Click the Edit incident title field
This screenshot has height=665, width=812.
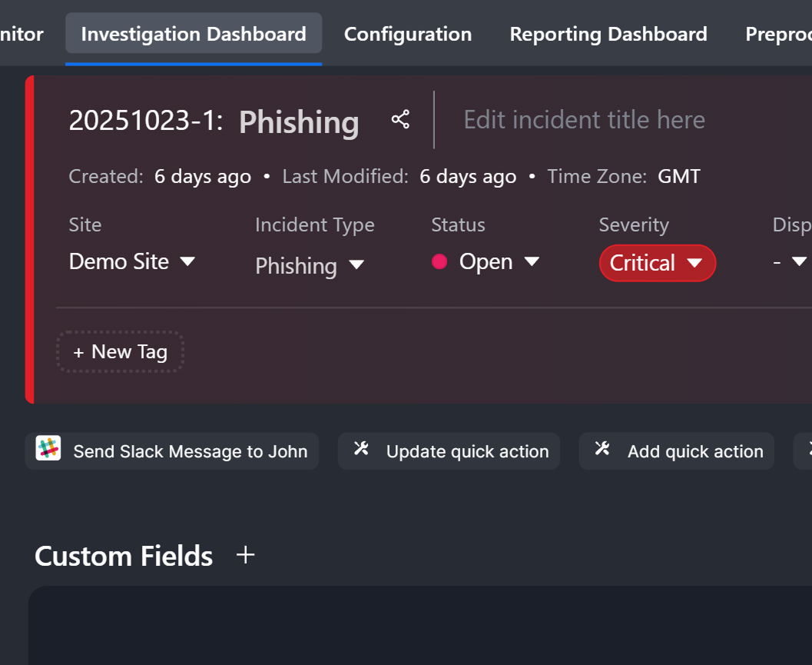pyautogui.click(x=584, y=120)
